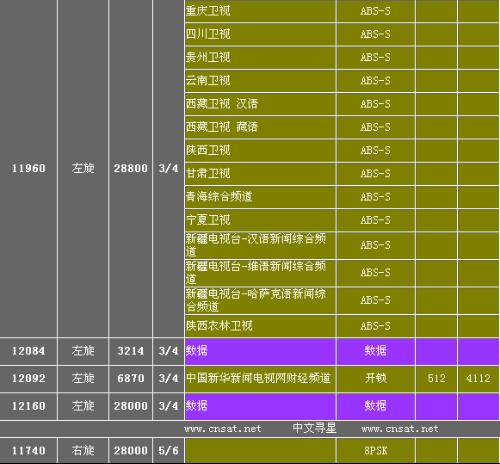The image size is (500, 464).
Task: Open left www.cnsat.net link
Action: click(223, 429)
